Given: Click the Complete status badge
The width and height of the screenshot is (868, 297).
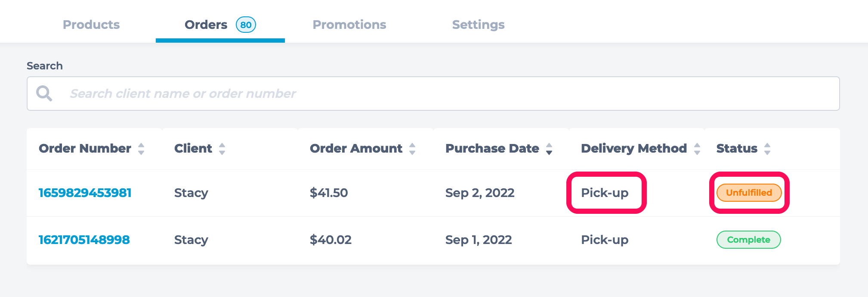Looking at the screenshot, I should coord(749,240).
